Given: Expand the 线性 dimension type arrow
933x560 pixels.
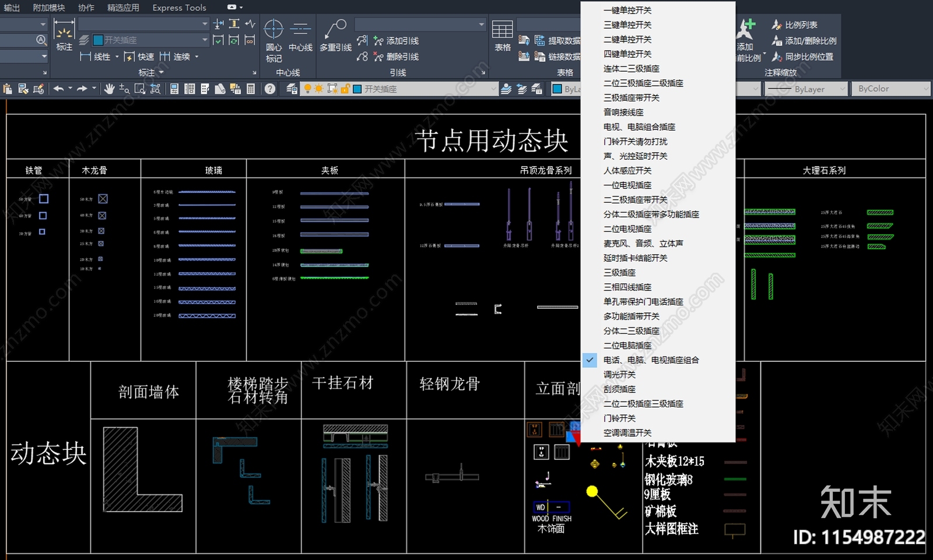Looking at the screenshot, I should (117, 57).
